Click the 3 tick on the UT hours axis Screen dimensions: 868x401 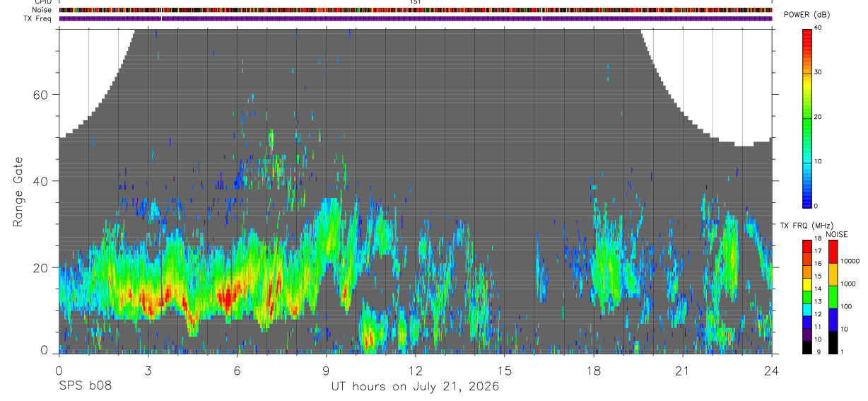148,369
